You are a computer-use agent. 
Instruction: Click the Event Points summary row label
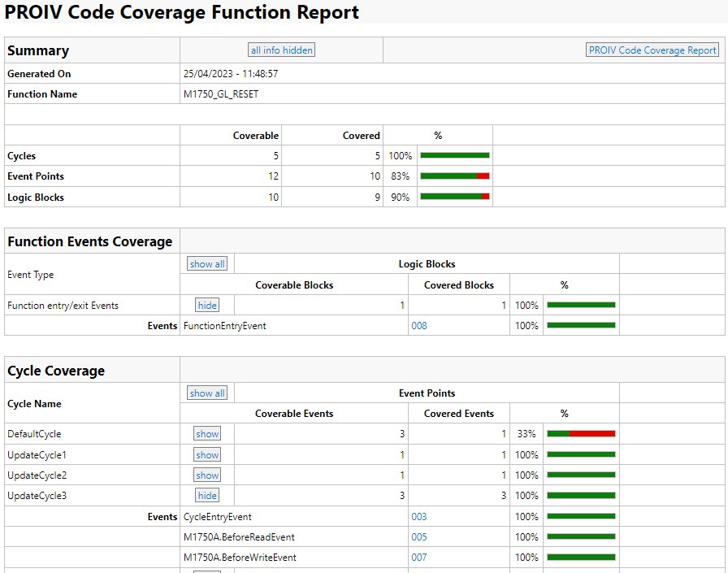point(36,176)
